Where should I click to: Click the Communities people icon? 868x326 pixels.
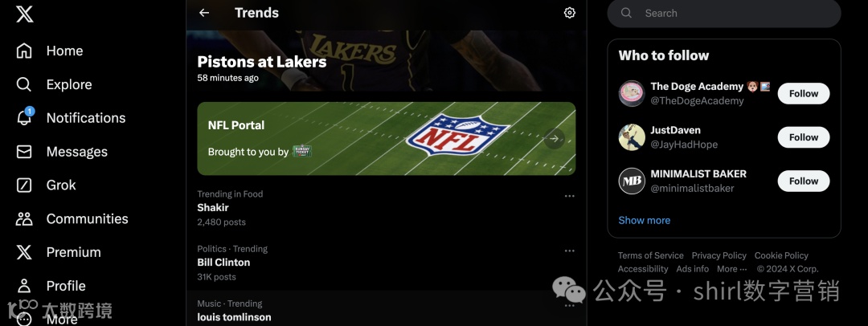[x=24, y=218]
